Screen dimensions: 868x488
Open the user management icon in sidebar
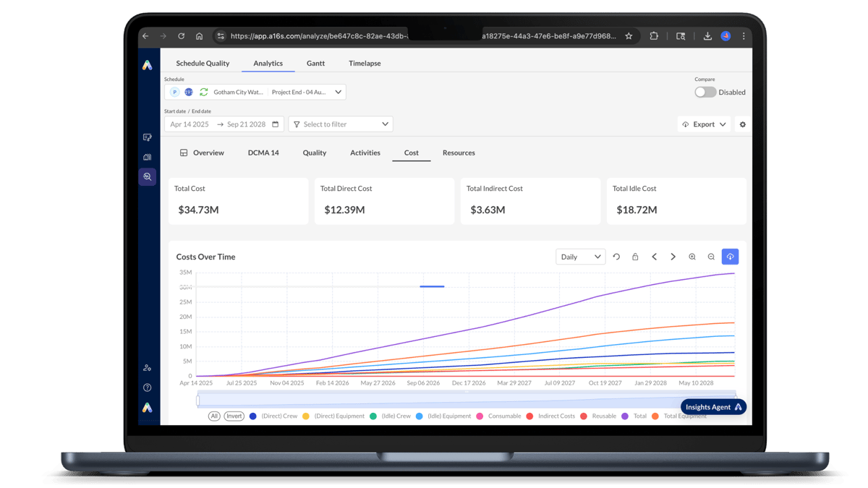148,368
